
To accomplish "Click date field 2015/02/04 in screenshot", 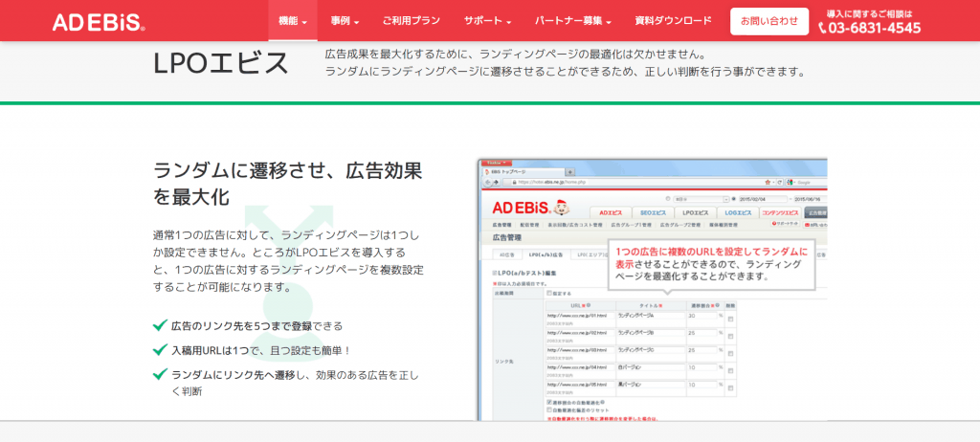I will pos(761,199).
